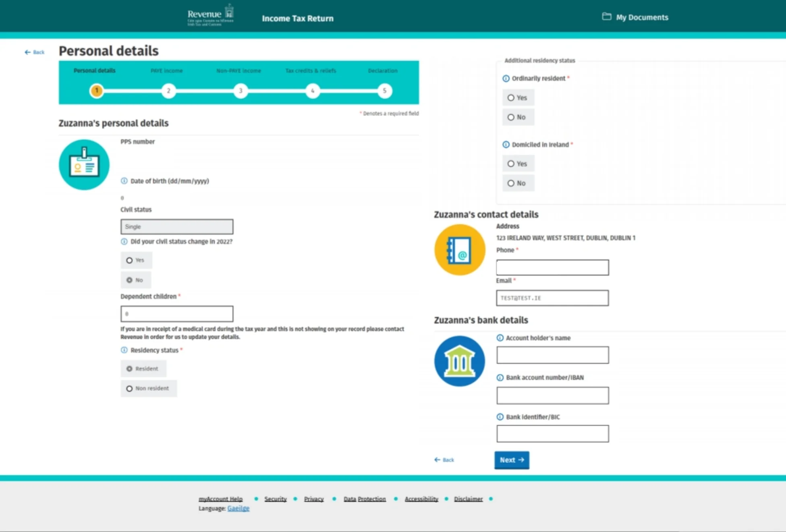Open the Data Protection footer link
Image resolution: width=786 pixels, height=532 pixels.
(365, 499)
